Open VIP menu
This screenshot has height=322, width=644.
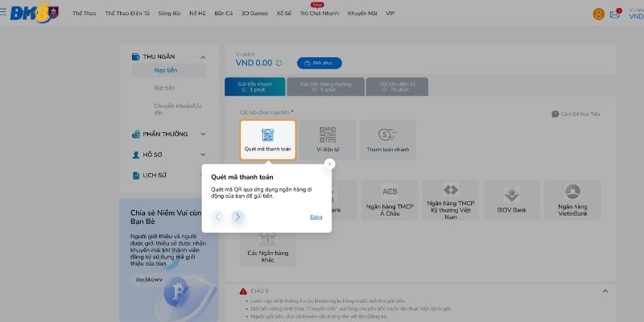click(x=390, y=13)
